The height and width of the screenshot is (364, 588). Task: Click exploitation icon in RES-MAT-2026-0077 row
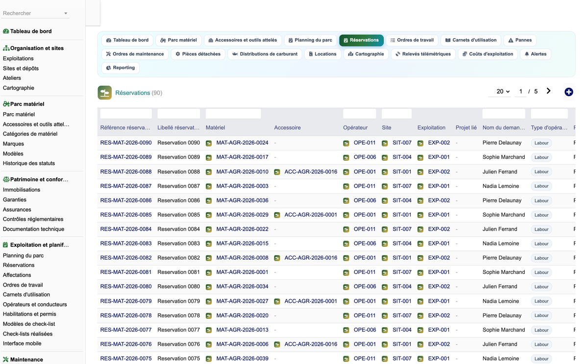tap(420, 330)
